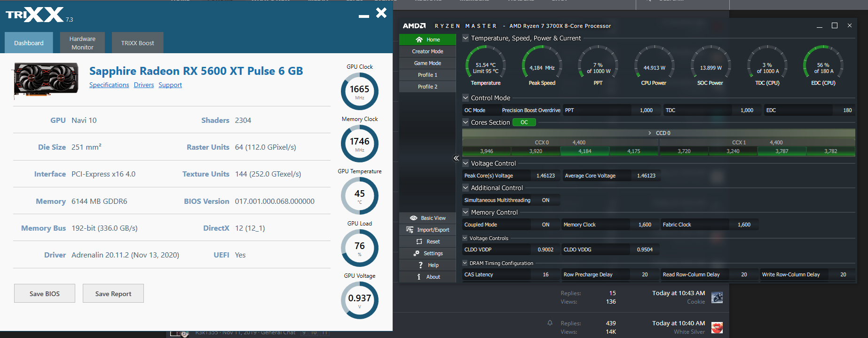Open Home in Ryzen Master sidebar

pos(427,40)
